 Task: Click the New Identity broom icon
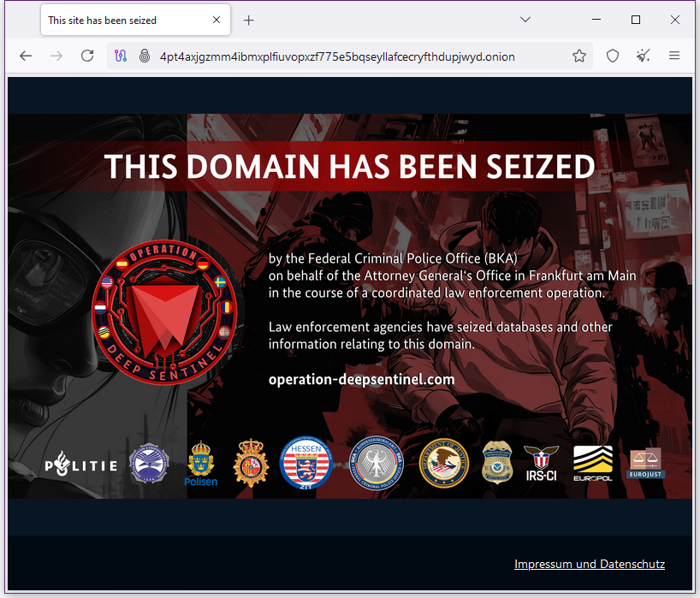pyautogui.click(x=643, y=56)
